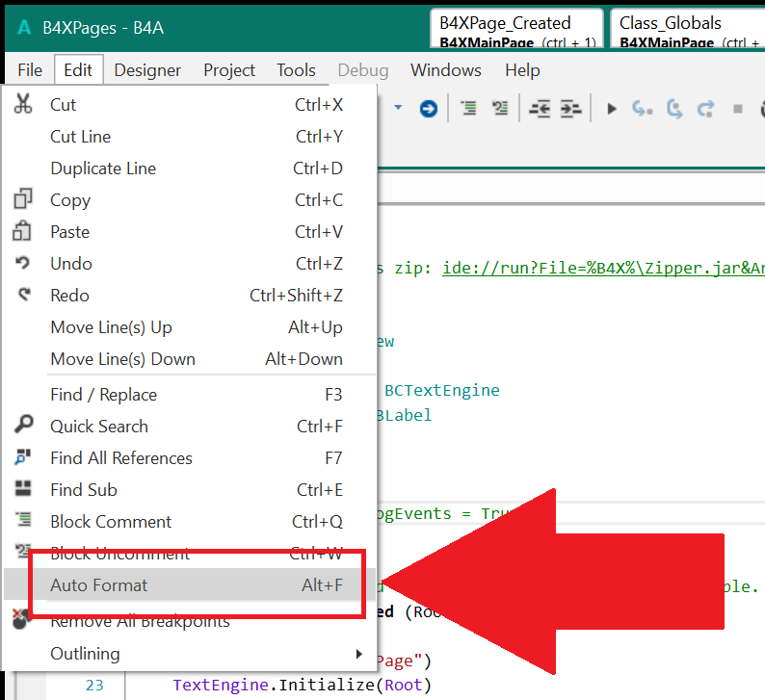Click line number 23 in gutter

(x=94, y=686)
